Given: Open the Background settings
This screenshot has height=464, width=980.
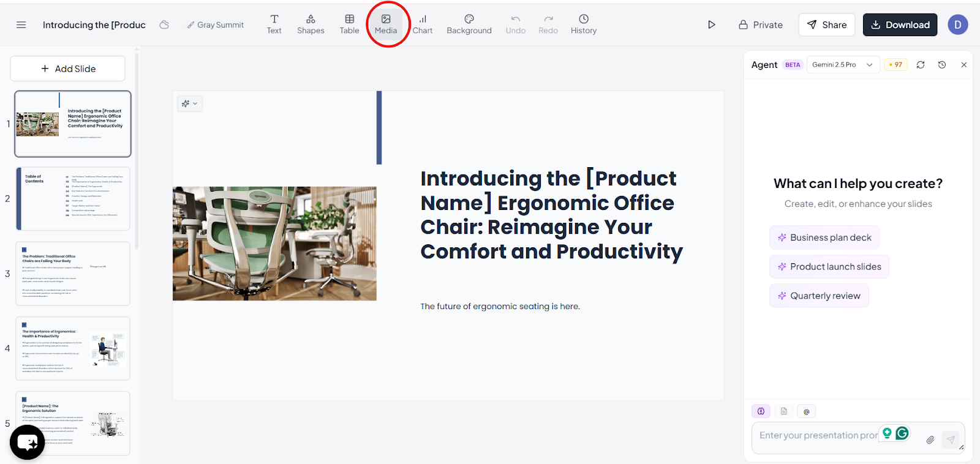Looking at the screenshot, I should (469, 24).
